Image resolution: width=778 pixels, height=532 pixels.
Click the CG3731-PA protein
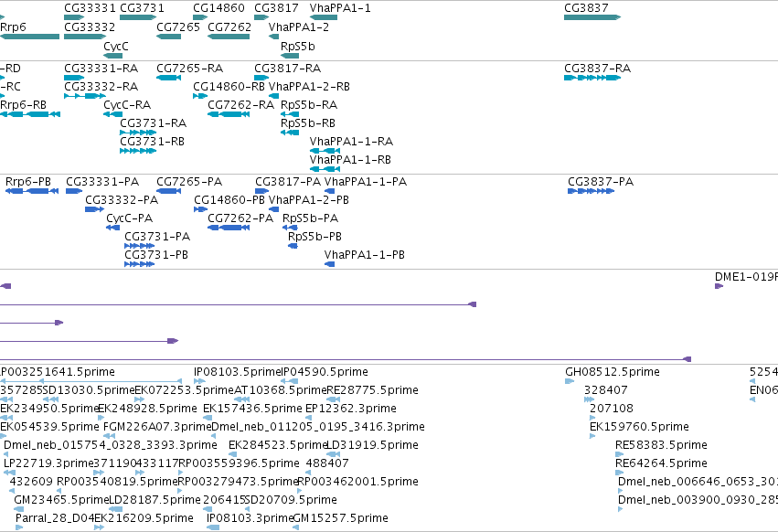point(140,246)
